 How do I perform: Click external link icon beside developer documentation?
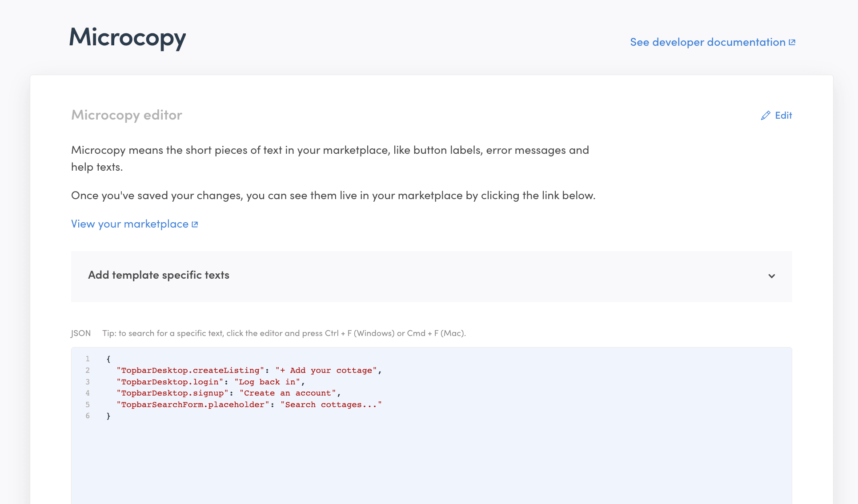pyautogui.click(x=792, y=42)
